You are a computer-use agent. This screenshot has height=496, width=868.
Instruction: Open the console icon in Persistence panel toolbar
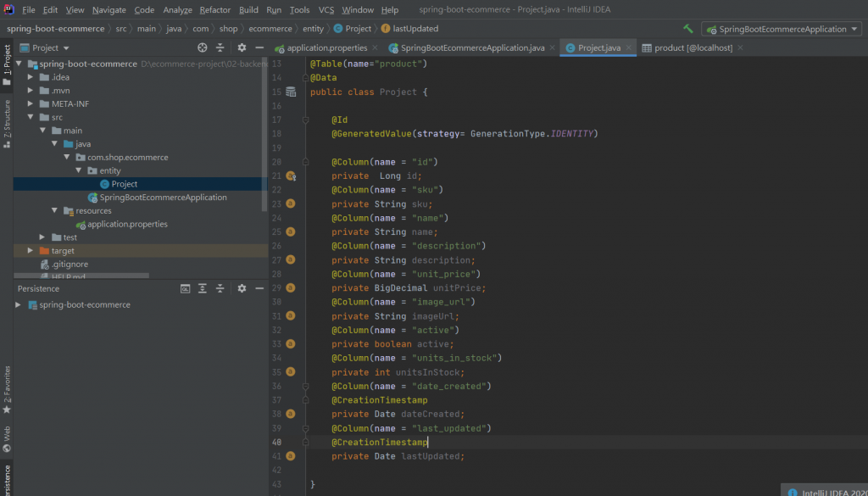click(186, 288)
